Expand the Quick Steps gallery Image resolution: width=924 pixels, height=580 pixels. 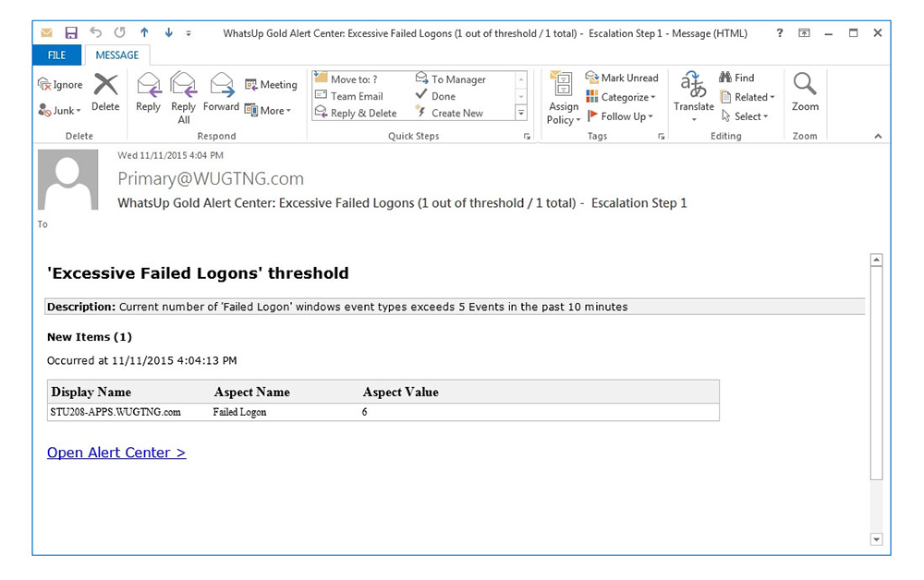point(521,113)
